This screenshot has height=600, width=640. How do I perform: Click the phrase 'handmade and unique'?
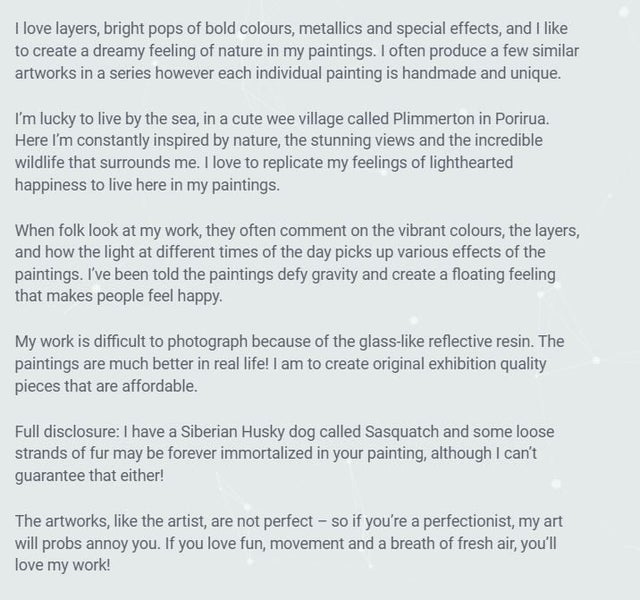tap(480, 73)
